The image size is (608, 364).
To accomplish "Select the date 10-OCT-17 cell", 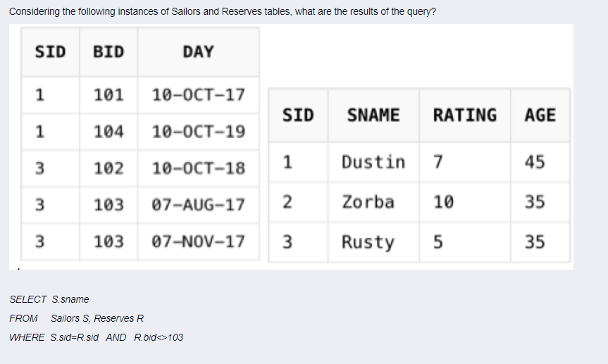I will tap(198, 95).
